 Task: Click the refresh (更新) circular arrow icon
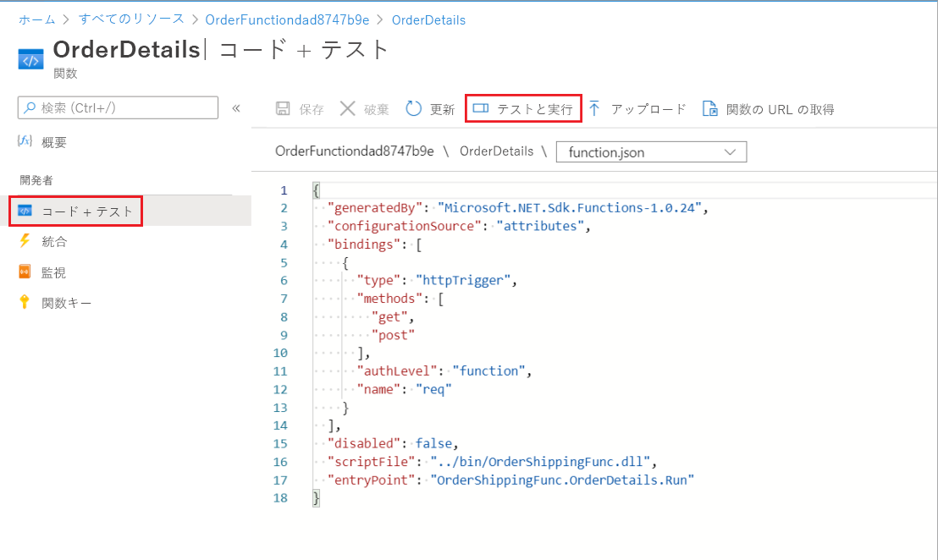(x=413, y=108)
